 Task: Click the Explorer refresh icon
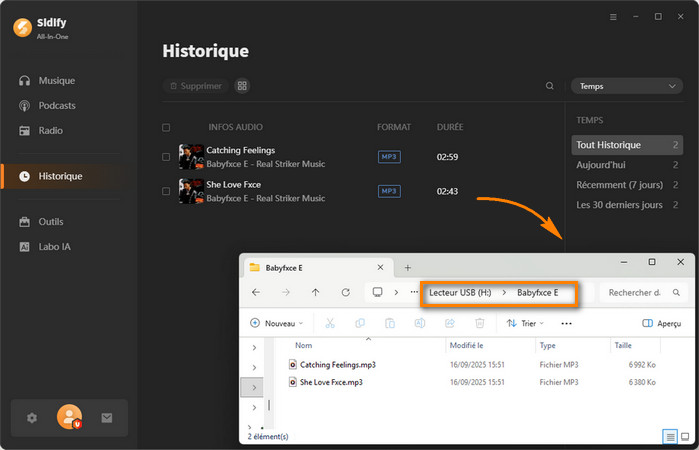346,293
